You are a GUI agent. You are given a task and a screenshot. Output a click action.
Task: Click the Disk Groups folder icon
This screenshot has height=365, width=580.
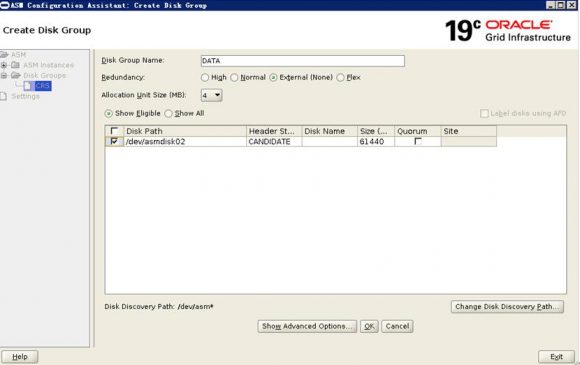pos(16,75)
